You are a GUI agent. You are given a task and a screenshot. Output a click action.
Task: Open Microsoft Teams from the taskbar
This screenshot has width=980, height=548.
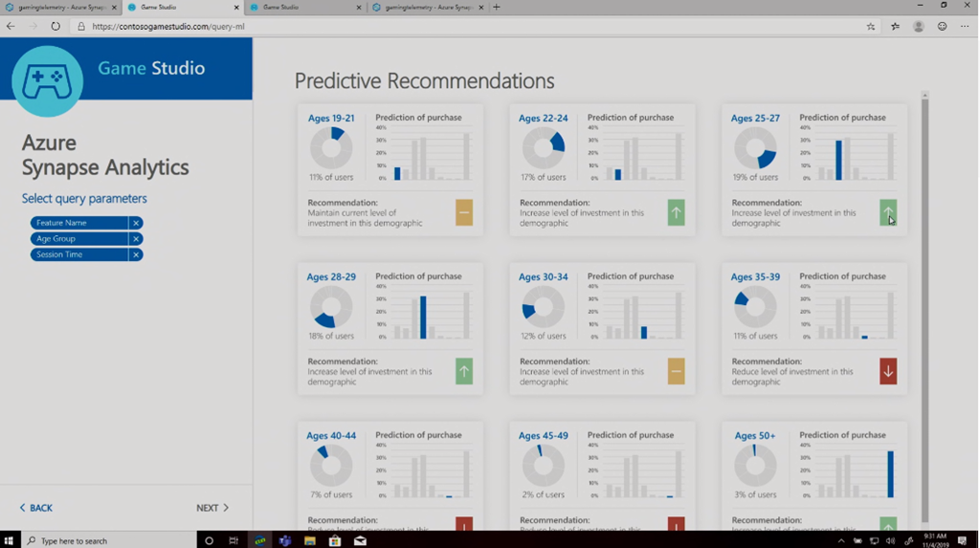pos(285,540)
